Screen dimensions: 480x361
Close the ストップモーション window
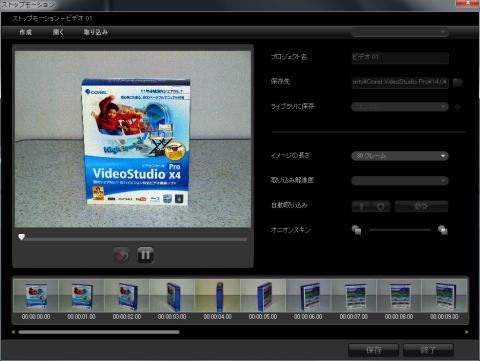pos(467,3)
